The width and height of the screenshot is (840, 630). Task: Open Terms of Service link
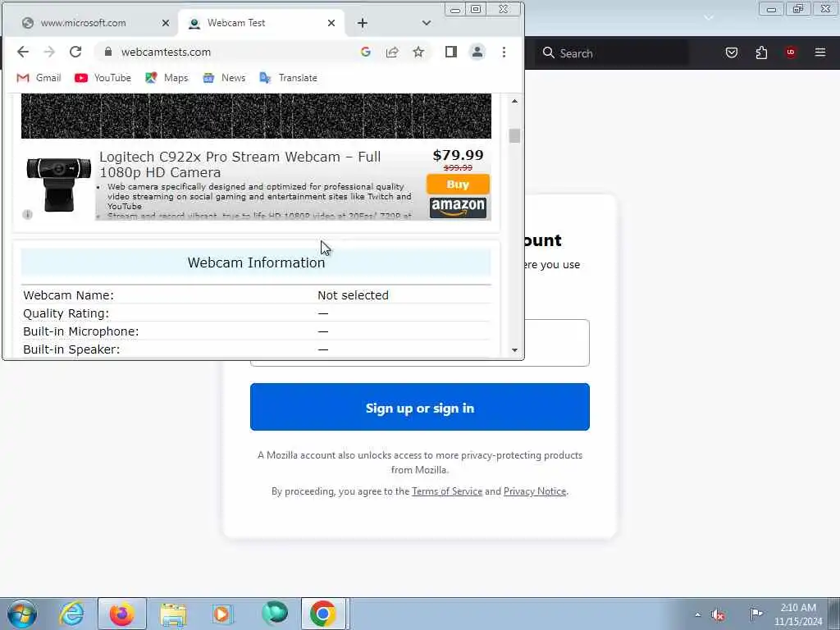pos(447,491)
